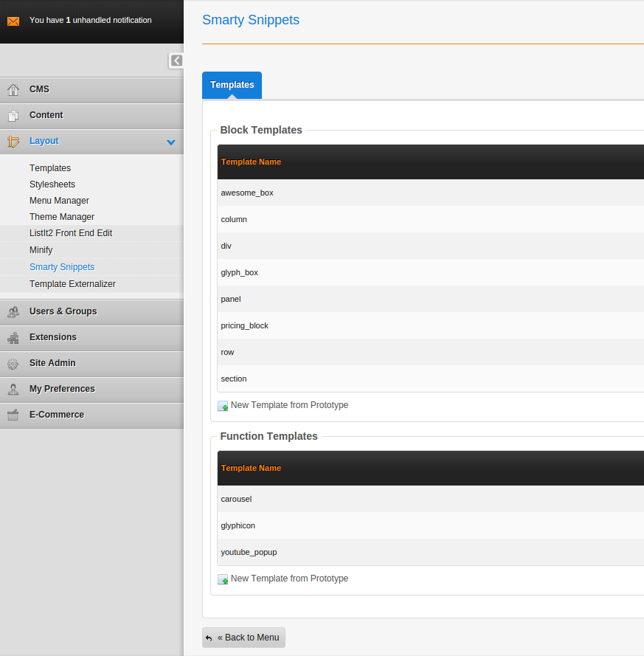
Task: Click the Extensions puzzle icon
Action: 13,338
